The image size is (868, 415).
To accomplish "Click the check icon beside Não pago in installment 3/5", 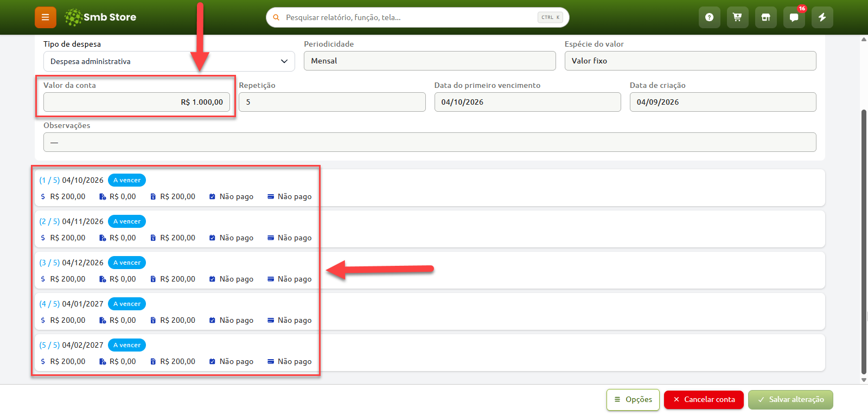I will [212, 279].
